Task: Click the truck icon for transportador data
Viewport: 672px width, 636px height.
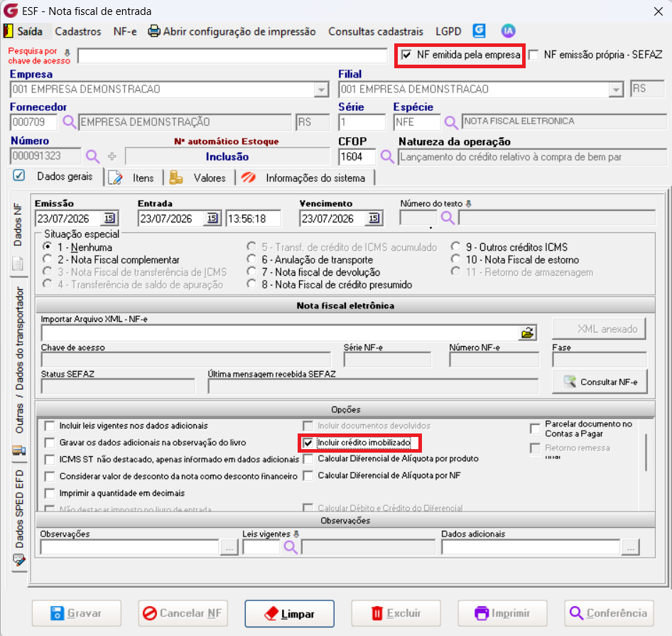Action: [x=18, y=451]
